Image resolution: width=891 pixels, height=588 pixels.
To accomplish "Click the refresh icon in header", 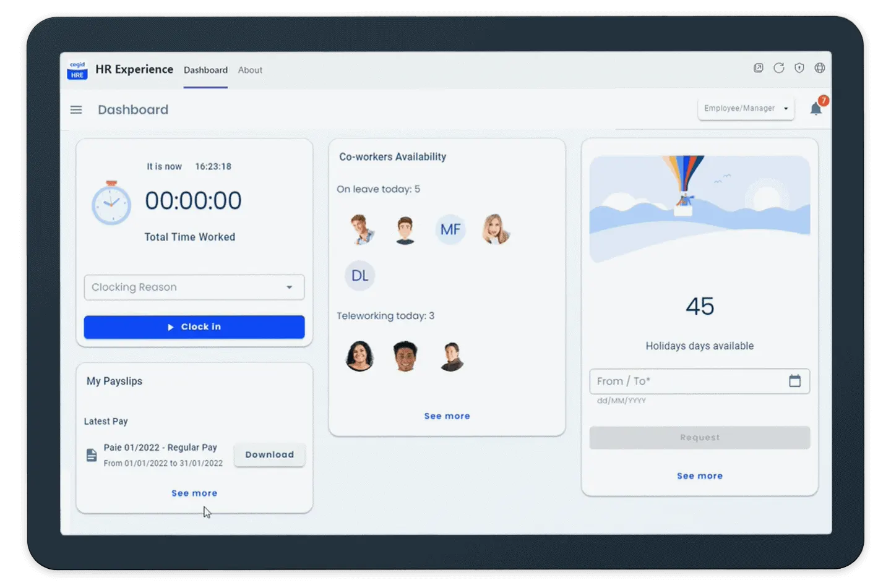I will click(778, 69).
